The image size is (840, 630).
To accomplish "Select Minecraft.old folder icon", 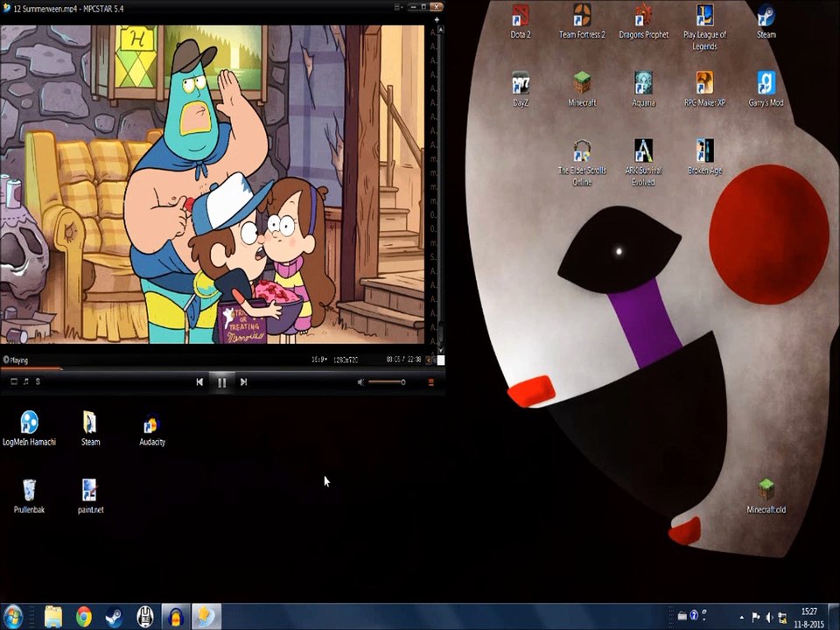I will click(x=766, y=497).
